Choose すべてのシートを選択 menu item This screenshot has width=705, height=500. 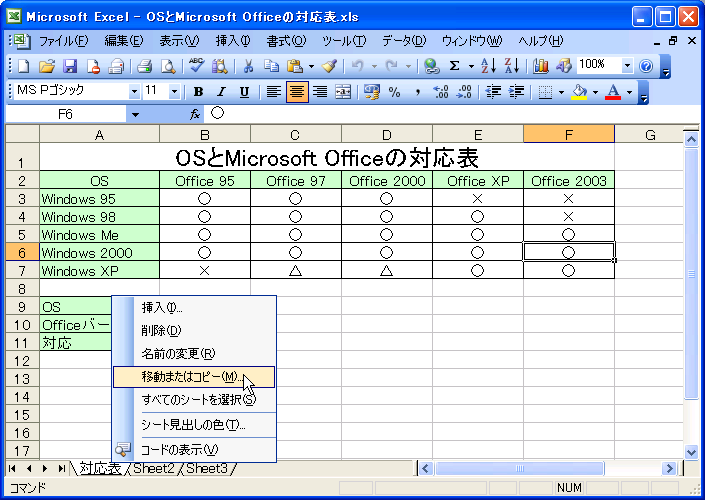[x=194, y=399]
